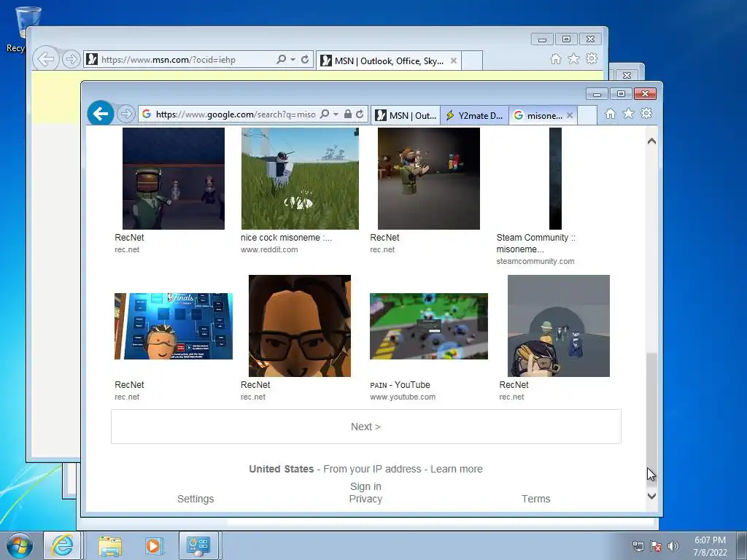Click the steamcommunity.com source text
747x560 pixels.
[535, 262]
